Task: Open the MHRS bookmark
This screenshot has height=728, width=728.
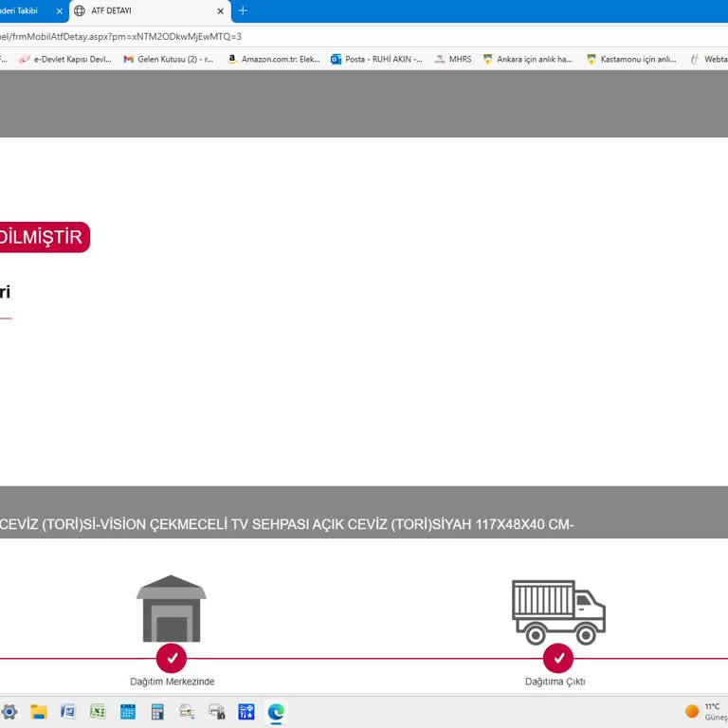Action: [x=453, y=59]
